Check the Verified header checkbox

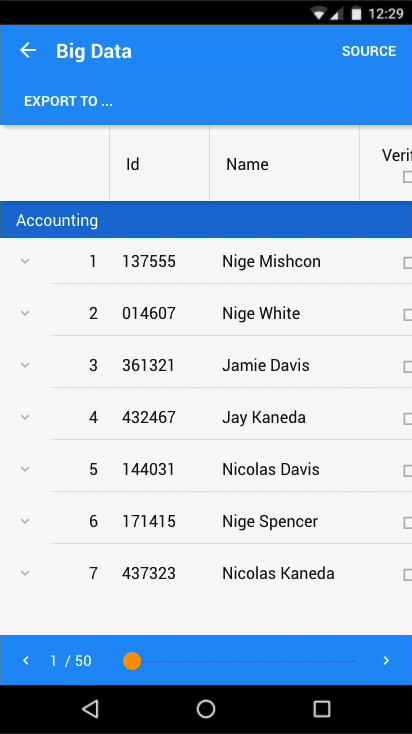(x=407, y=177)
